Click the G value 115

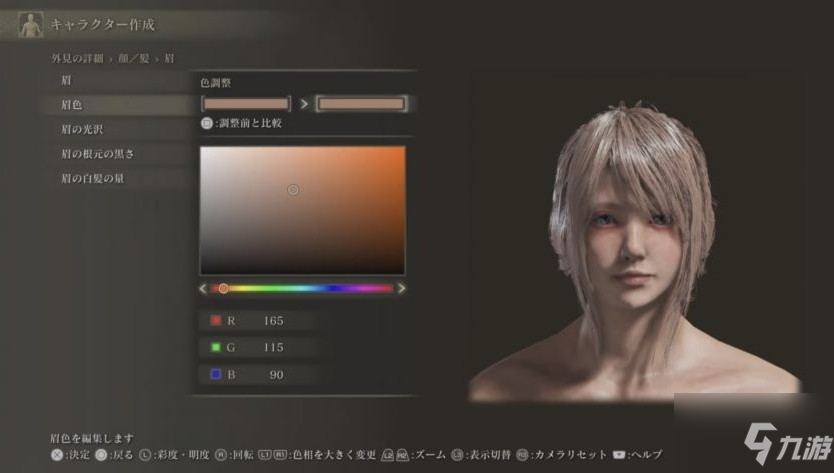[x=273, y=348]
